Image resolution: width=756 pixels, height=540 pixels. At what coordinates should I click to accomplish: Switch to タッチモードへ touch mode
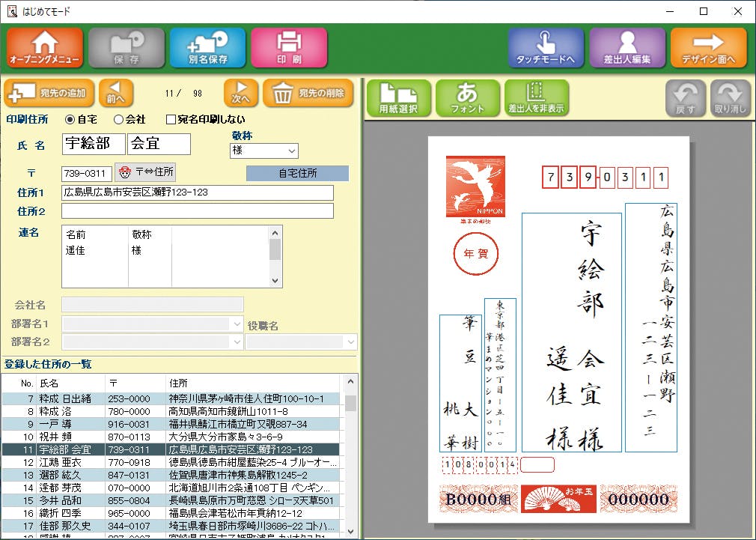point(546,48)
